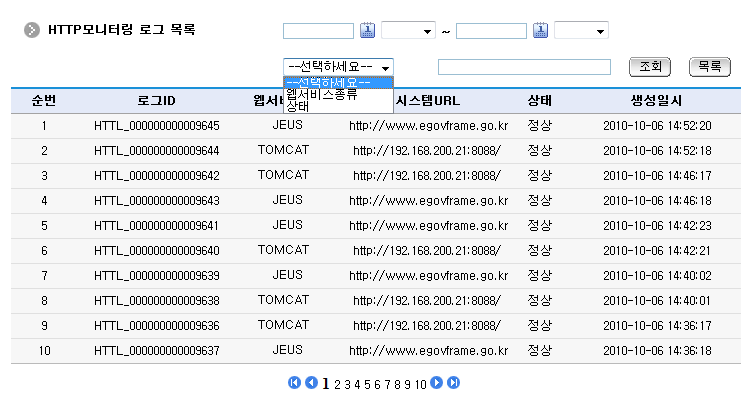Open log HTTL_000000000009643
This screenshot has width=751, height=396.
click(x=157, y=201)
